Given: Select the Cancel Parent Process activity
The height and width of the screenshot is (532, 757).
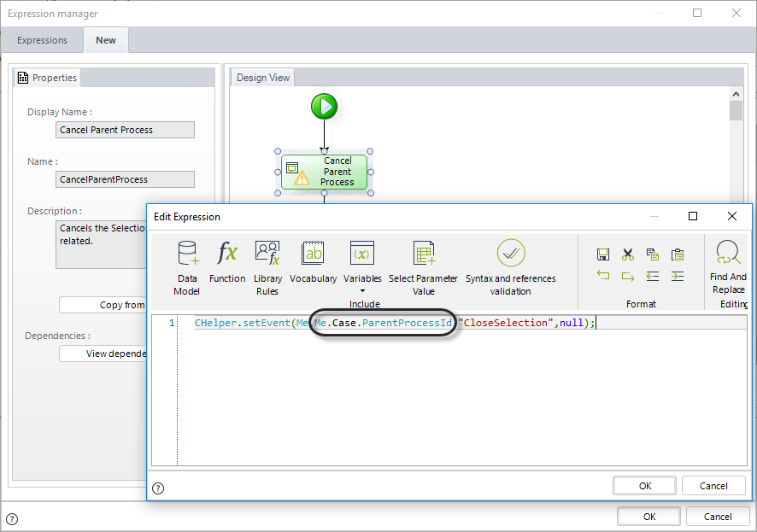Looking at the screenshot, I should (x=324, y=172).
